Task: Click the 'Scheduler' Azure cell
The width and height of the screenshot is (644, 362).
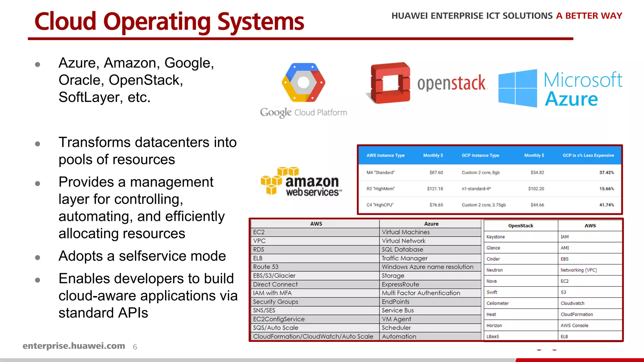Action: tap(430, 328)
